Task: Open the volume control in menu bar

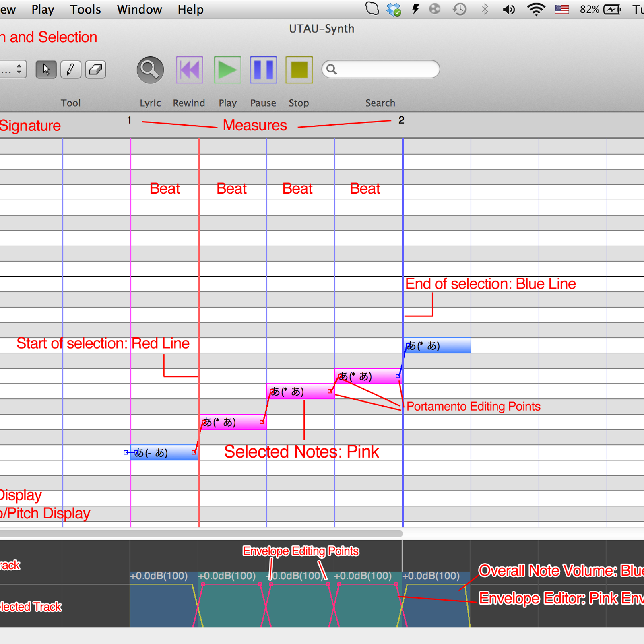Action: tap(509, 9)
